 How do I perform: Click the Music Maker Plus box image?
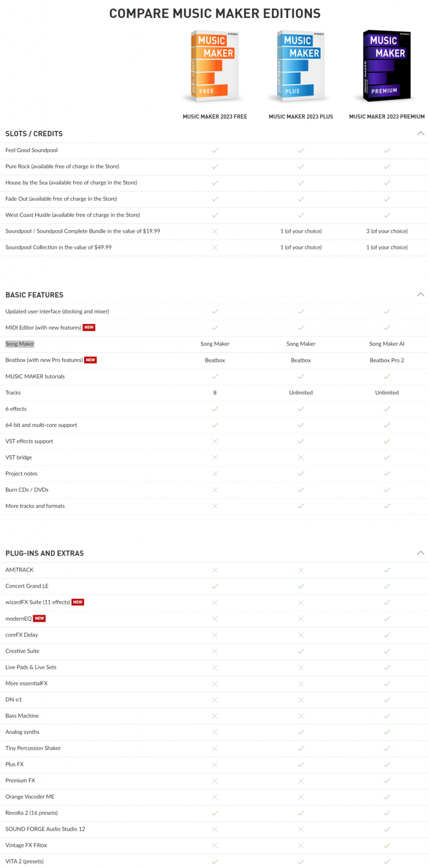pyautogui.click(x=300, y=66)
